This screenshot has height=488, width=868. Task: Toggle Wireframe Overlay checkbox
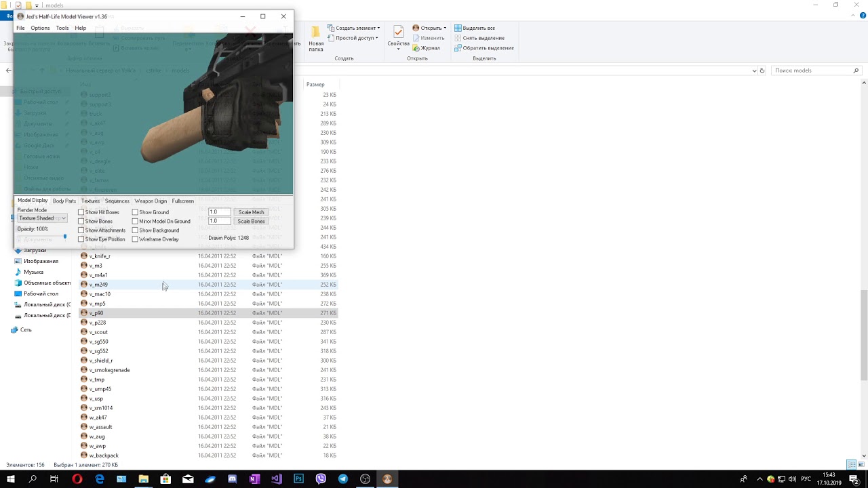tap(135, 239)
